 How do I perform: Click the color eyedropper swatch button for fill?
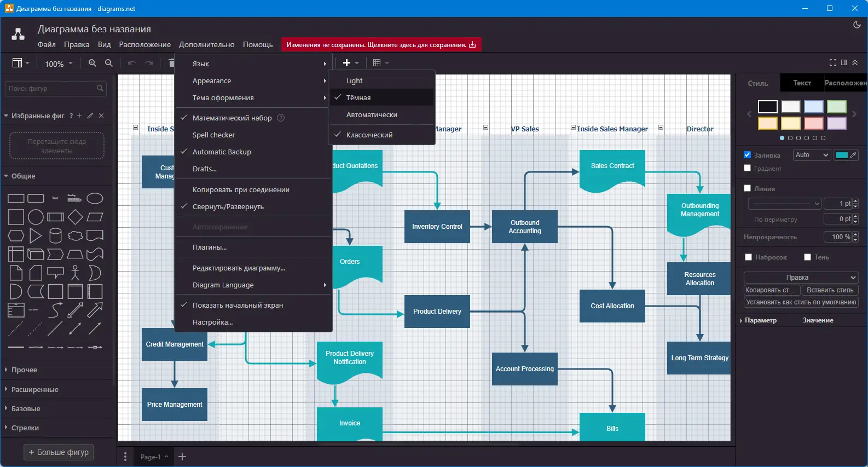coord(846,155)
